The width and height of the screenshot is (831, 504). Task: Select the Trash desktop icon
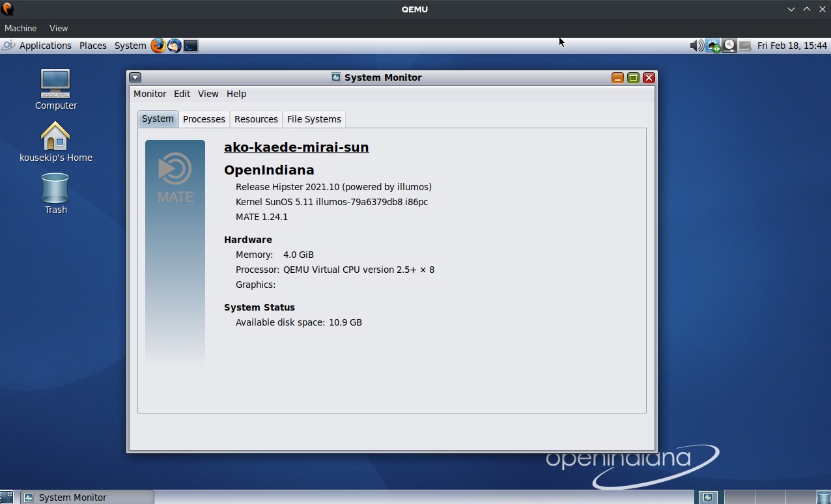[x=55, y=193]
